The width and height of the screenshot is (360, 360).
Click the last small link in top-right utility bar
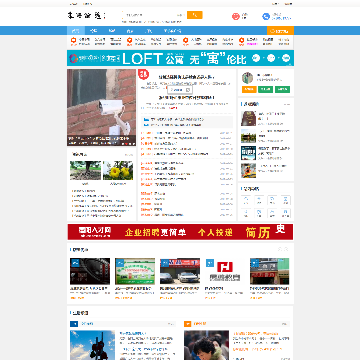tap(289, 4)
